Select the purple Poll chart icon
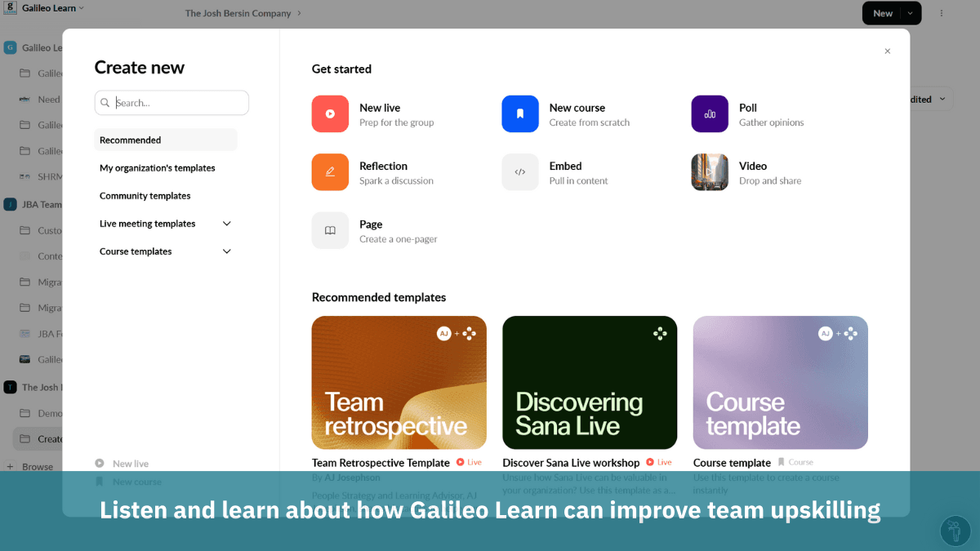This screenshot has height=551, width=980. tap(710, 114)
